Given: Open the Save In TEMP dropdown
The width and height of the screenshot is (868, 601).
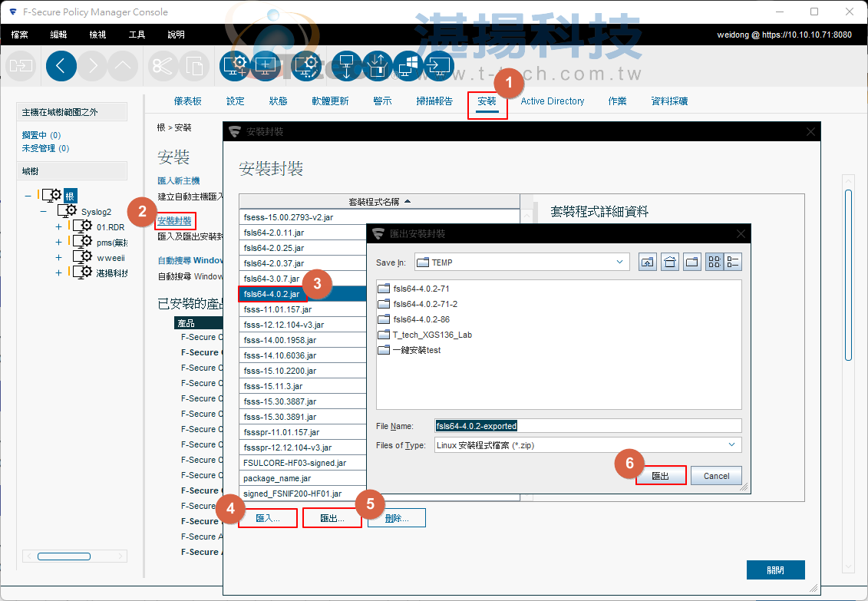Looking at the screenshot, I should click(x=619, y=263).
